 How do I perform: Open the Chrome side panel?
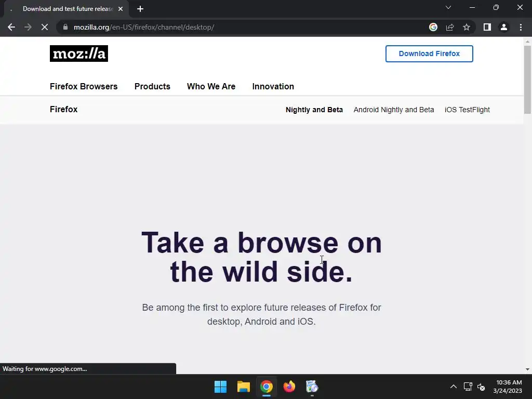point(487,27)
